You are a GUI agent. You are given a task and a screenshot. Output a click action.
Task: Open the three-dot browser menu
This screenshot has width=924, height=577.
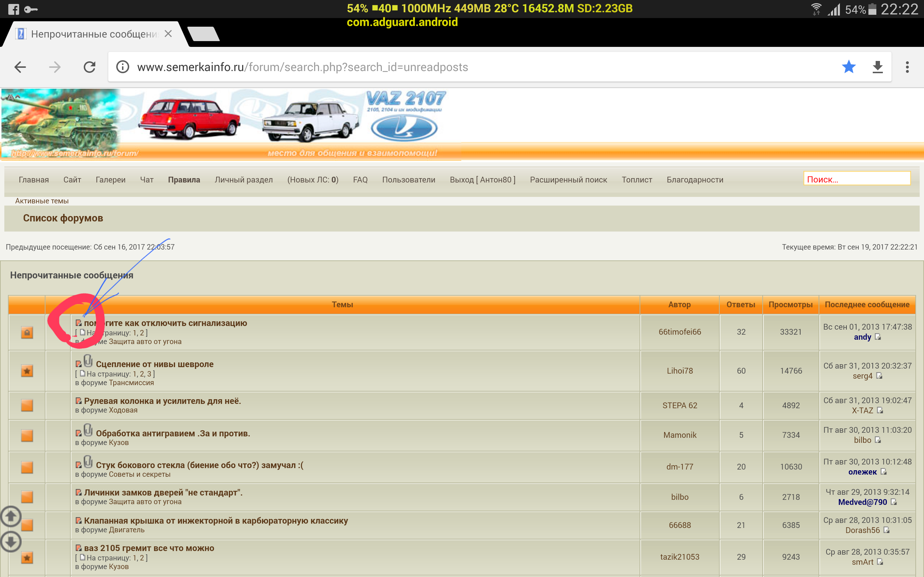(x=907, y=67)
